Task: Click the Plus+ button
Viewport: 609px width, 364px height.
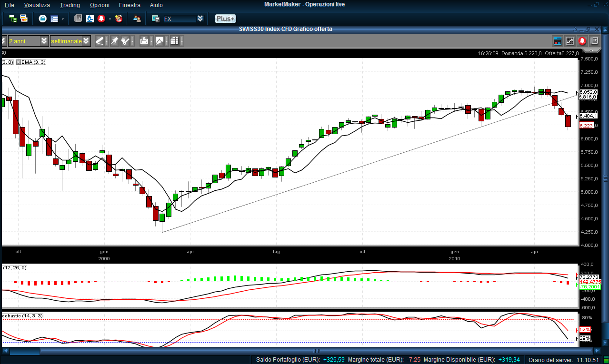Action: [x=225, y=19]
